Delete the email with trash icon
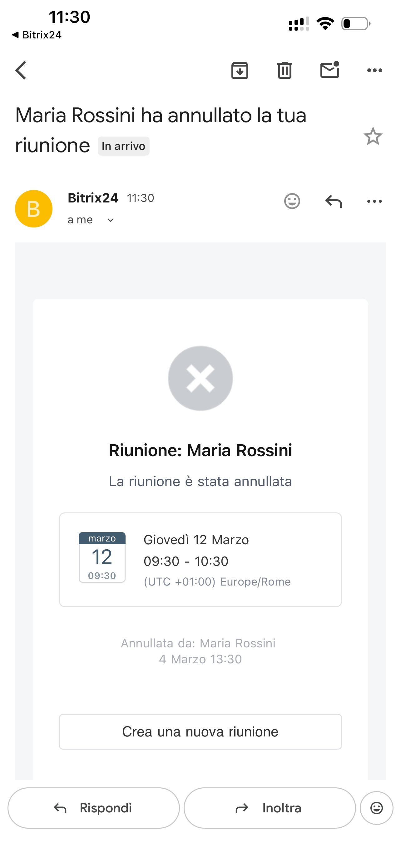Screen dimensions: 401x868 click(x=285, y=70)
